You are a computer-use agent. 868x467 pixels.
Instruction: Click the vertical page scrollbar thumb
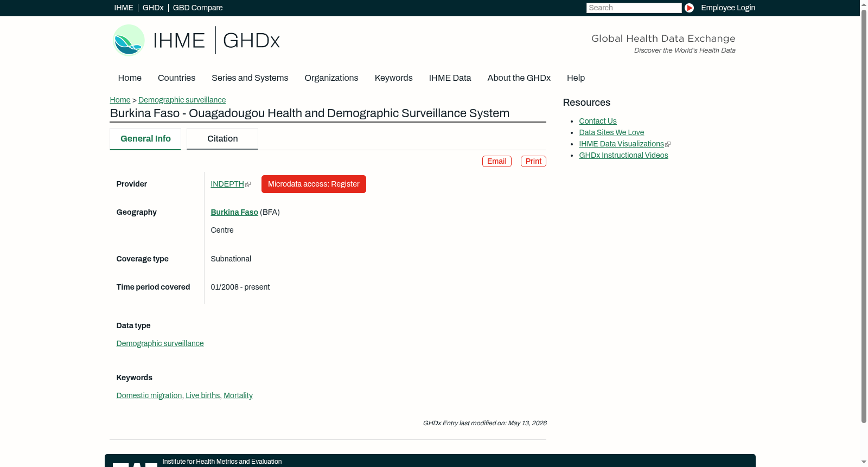pos(864,216)
